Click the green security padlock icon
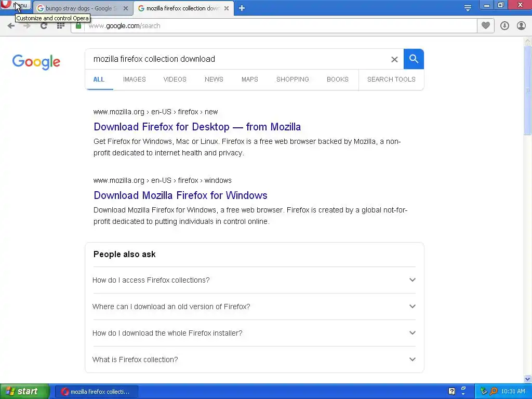Image resolution: width=532 pixels, height=399 pixels. (78, 26)
